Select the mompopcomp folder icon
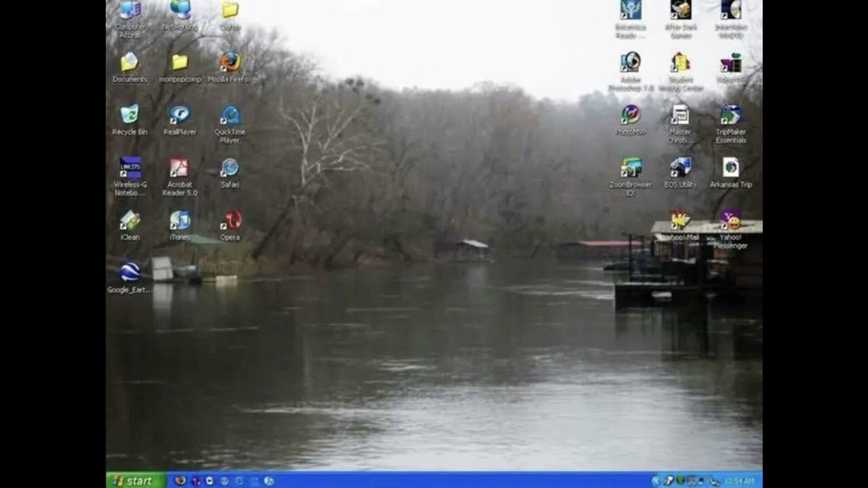868x488 pixels. pos(180,67)
